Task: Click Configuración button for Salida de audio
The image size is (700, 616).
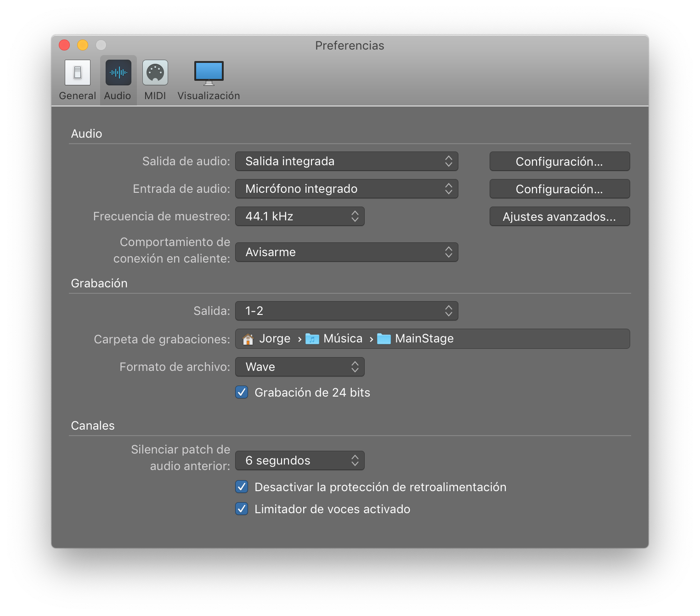Action: click(559, 161)
